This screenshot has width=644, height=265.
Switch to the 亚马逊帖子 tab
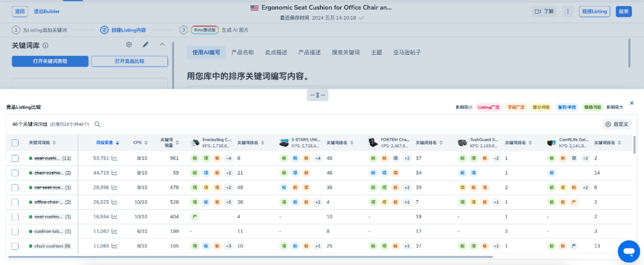coord(407,52)
